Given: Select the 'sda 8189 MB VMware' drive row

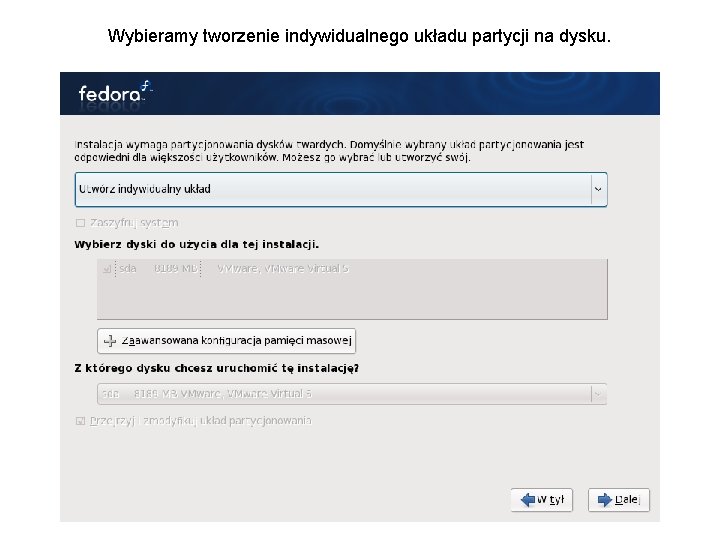Looking at the screenshot, I should coord(352,269).
